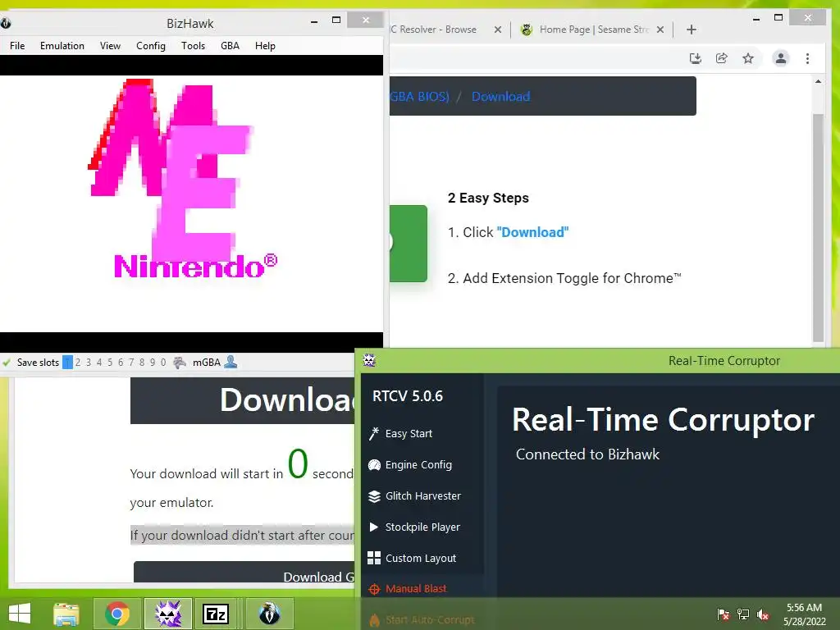Close the Resolver - Browse tab
Screen dimensions: 840x630
pyautogui.click(x=498, y=30)
